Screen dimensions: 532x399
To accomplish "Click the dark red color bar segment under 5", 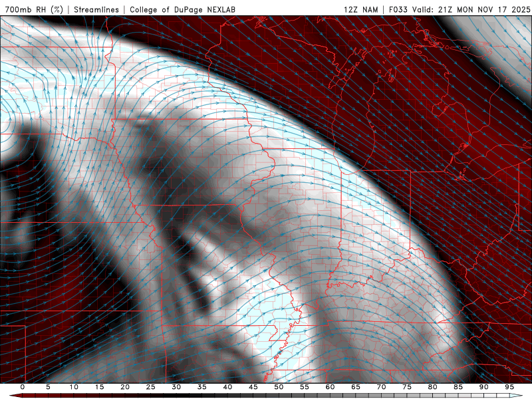I will (48, 396).
